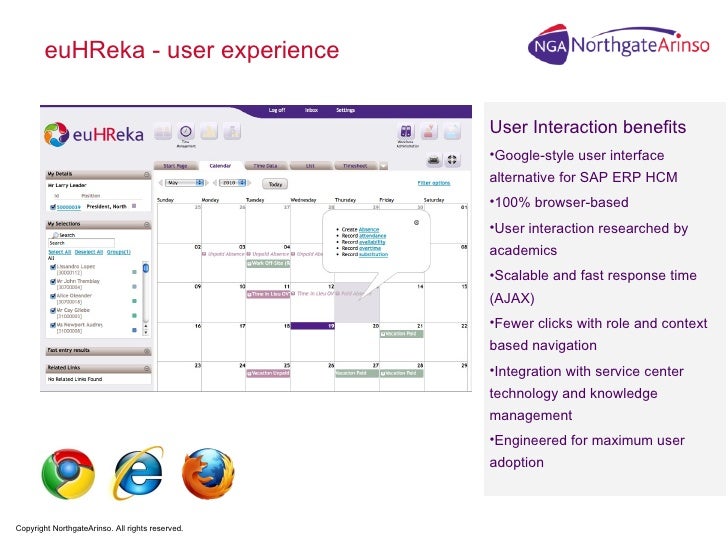
Task: Switch to the Time Data tab
Action: coord(266,166)
